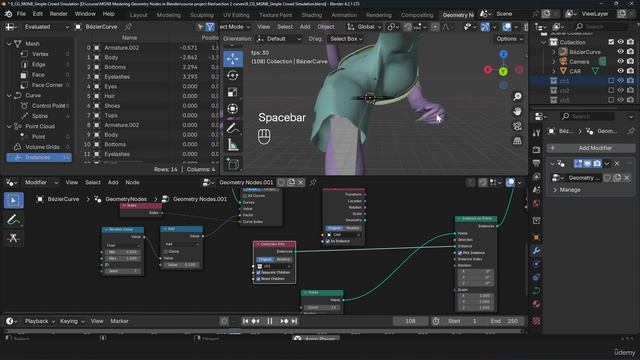Toggle the spreadsheet filter icon
This screenshot has height=360, width=640.
click(210, 27)
